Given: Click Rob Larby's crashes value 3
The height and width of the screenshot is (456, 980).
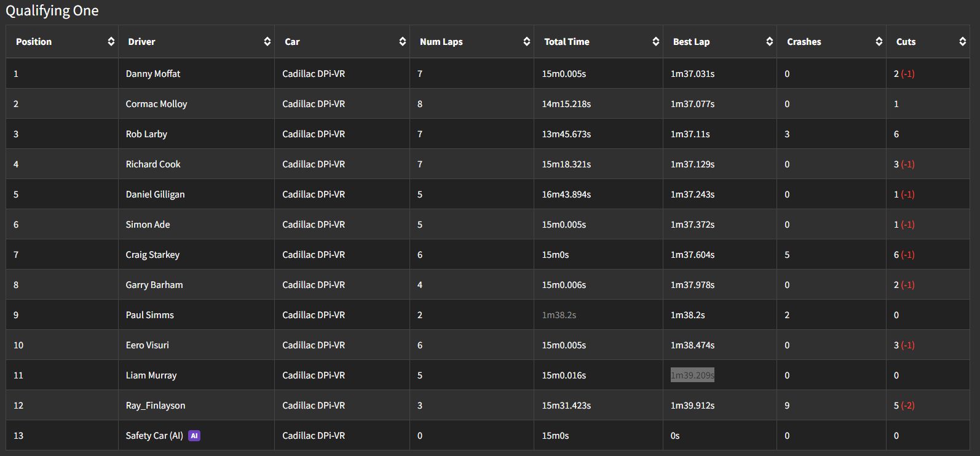Looking at the screenshot, I should click(787, 134).
